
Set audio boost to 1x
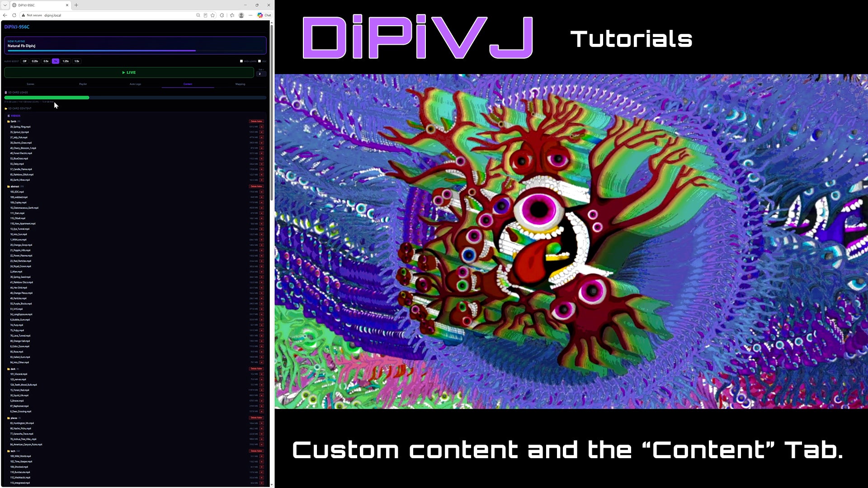point(56,61)
